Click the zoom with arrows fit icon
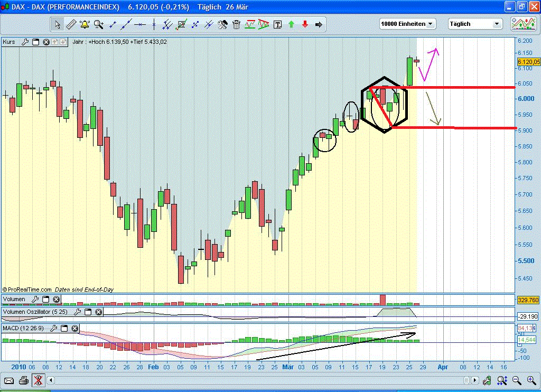The height and width of the screenshot is (392, 541). [502, 380]
